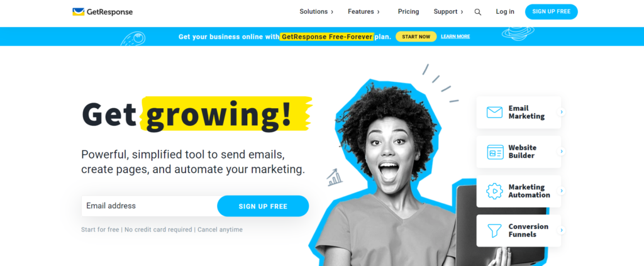Click the yellow Start Now button
Screen dimensions: 644x266
pos(416,36)
